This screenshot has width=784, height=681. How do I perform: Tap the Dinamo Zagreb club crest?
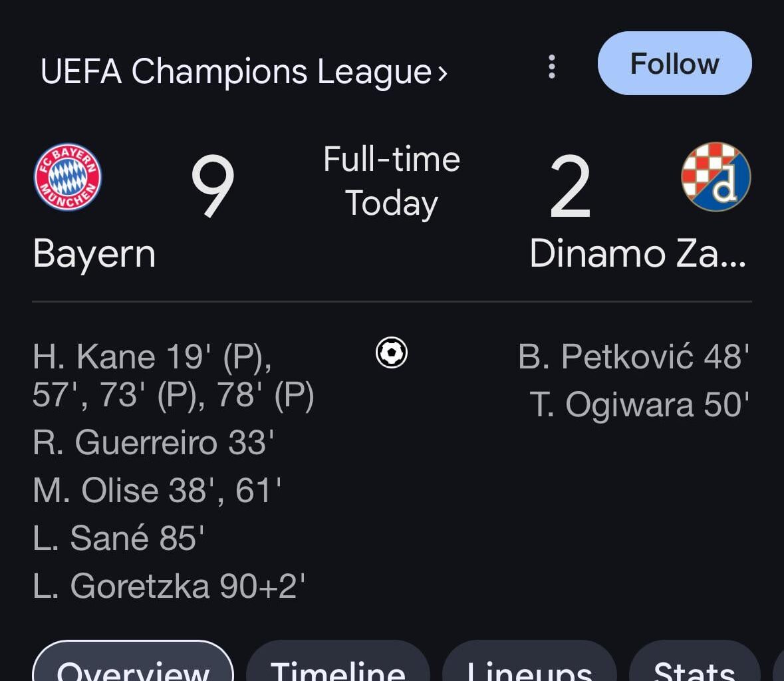(x=716, y=176)
